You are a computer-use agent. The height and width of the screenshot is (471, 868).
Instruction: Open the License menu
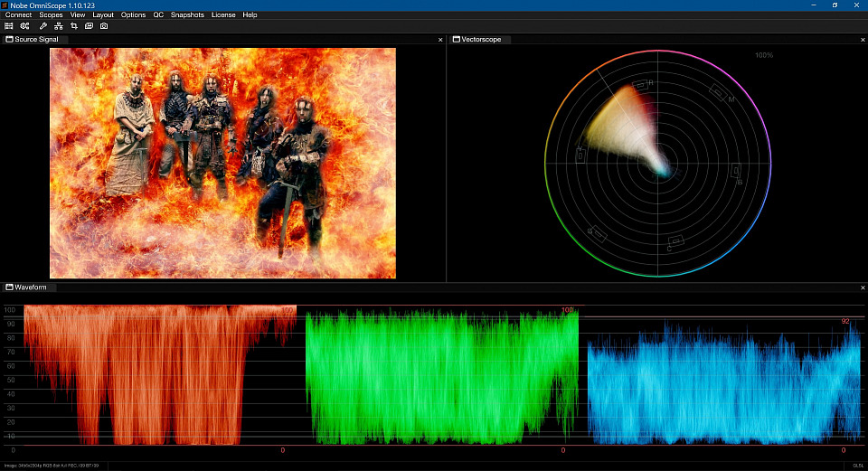coord(223,15)
